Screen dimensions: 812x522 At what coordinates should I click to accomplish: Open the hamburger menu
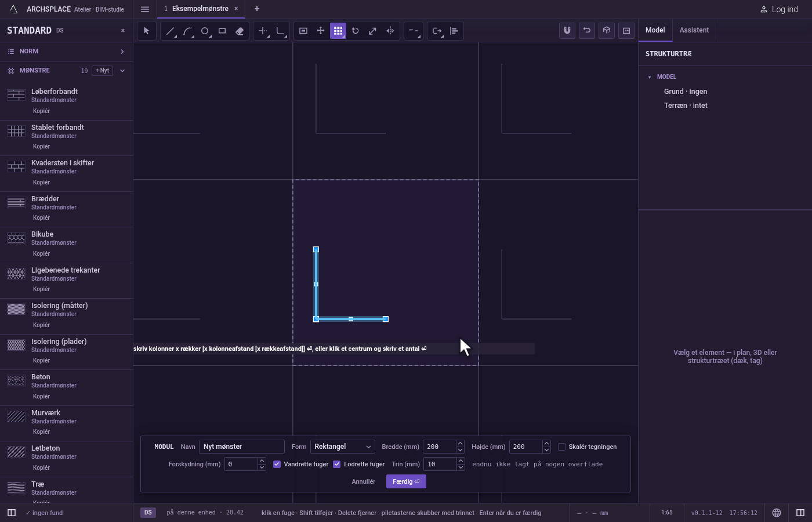coord(145,9)
